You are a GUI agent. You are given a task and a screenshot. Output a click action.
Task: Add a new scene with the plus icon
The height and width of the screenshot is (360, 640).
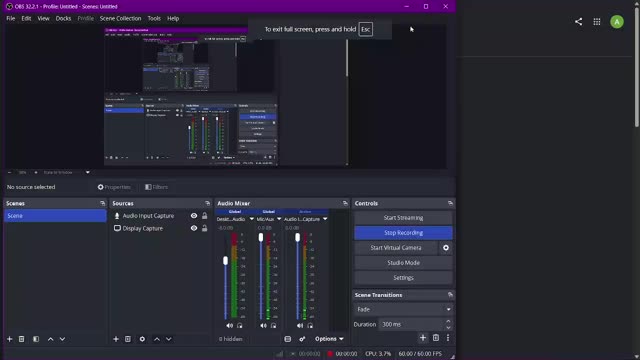(x=9, y=339)
